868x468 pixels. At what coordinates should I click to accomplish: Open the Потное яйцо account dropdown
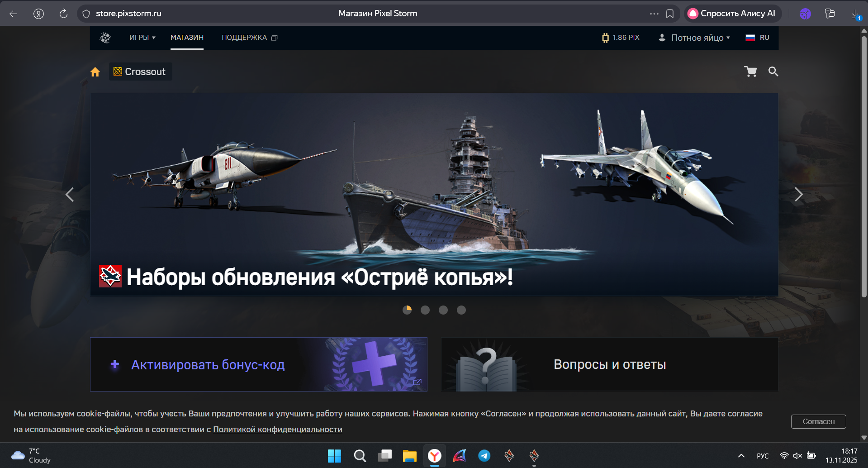point(694,38)
